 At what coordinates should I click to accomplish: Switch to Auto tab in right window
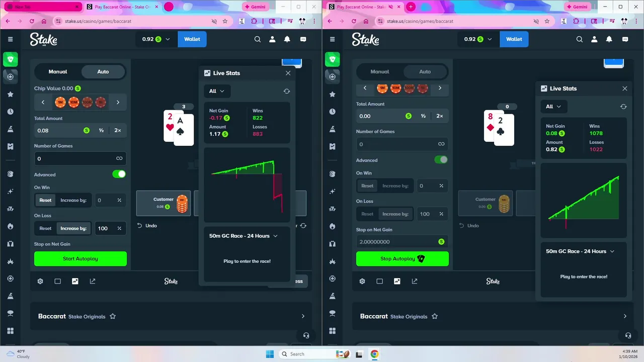pos(425,71)
